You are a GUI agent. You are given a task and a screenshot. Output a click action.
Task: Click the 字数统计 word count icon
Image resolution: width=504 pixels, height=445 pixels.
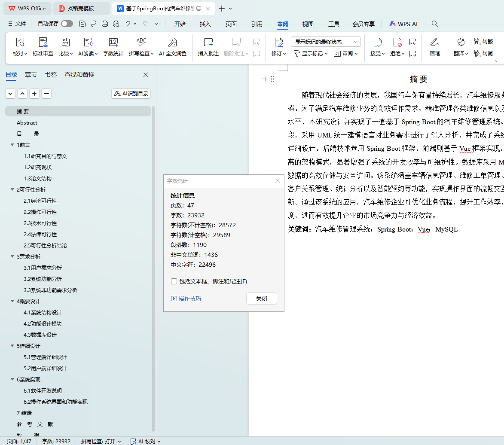[113, 43]
